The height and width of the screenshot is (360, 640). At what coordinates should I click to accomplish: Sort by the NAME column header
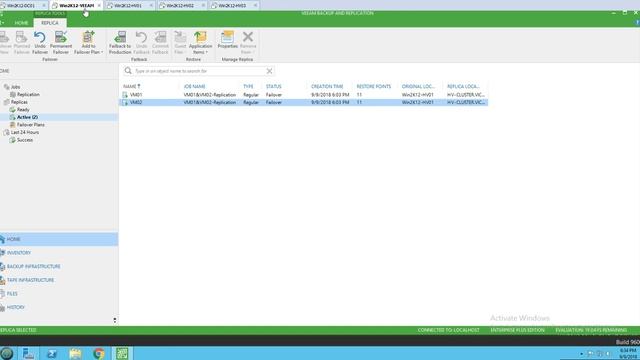tap(131, 87)
